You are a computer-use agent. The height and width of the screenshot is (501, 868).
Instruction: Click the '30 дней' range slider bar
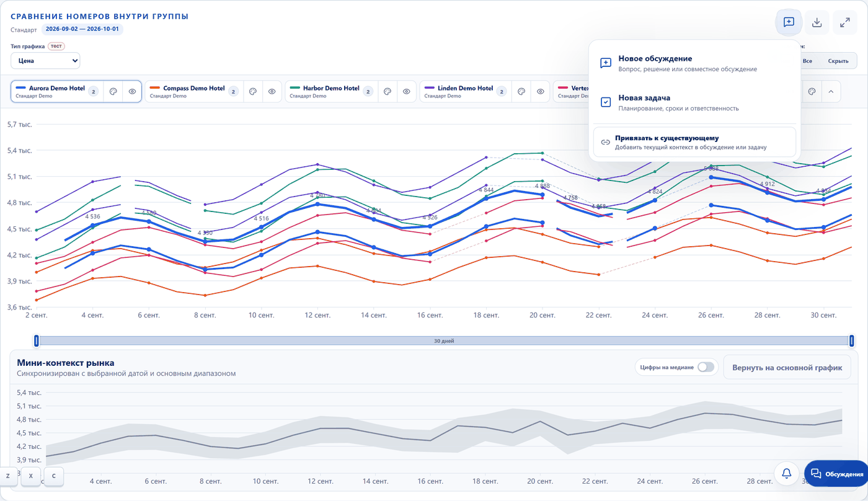tap(444, 340)
